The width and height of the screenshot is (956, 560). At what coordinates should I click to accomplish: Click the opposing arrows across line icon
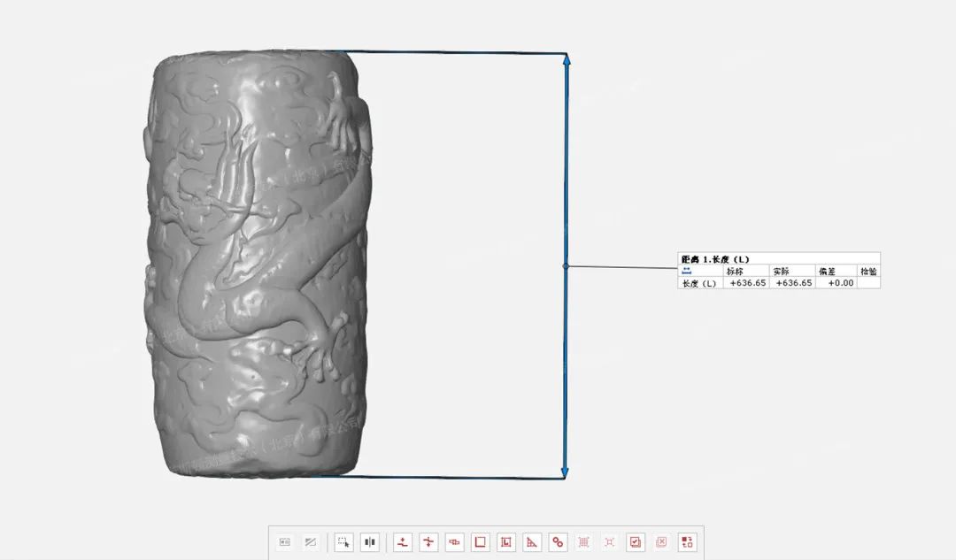click(428, 541)
